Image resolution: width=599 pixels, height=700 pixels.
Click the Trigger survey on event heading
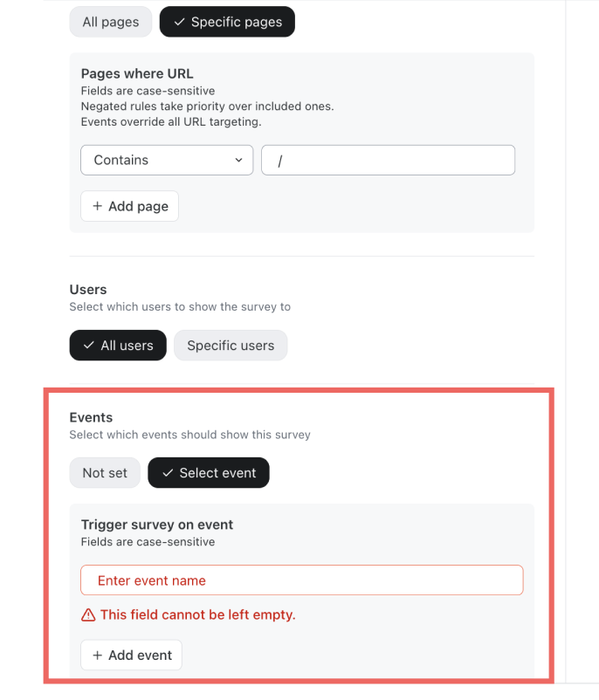(x=157, y=525)
